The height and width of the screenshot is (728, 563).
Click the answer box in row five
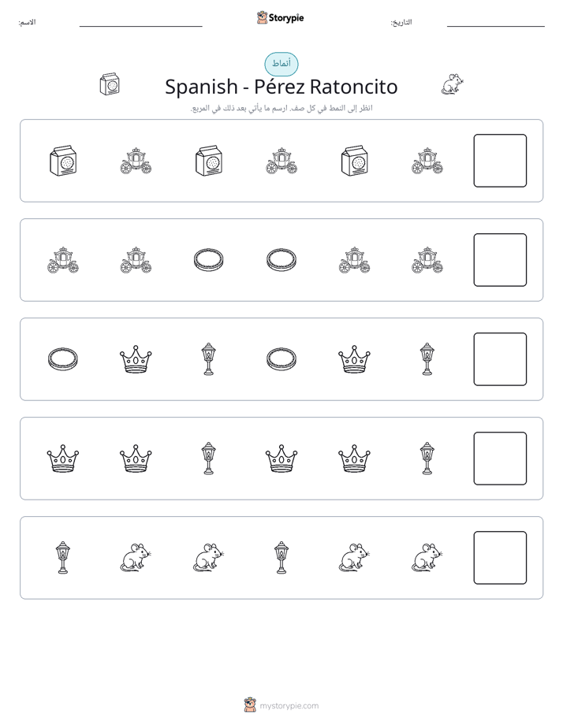(500, 558)
